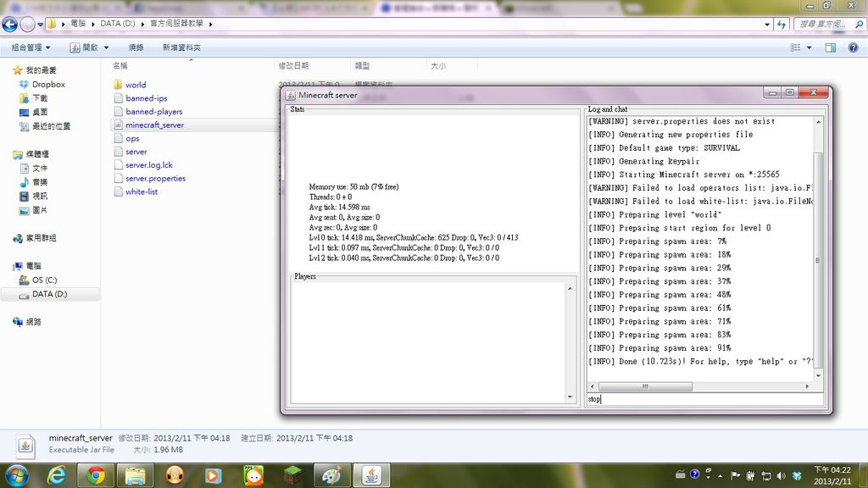
Task: Open Google Chrome from taskbar
Action: [96, 475]
